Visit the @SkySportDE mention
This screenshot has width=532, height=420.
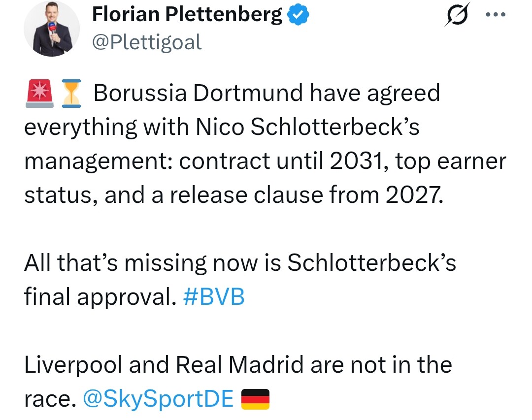point(158,399)
